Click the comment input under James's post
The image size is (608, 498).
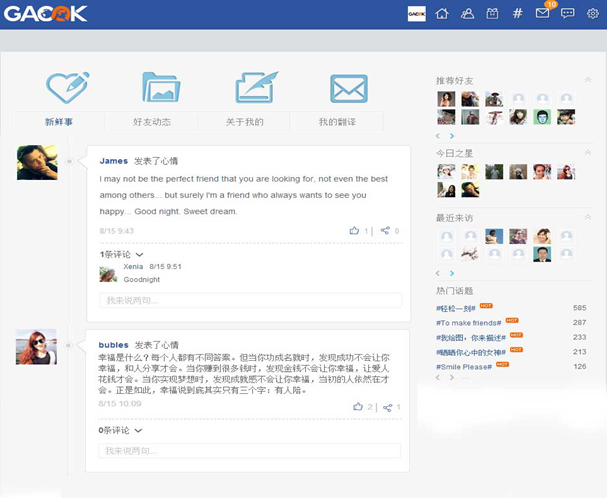[251, 301]
